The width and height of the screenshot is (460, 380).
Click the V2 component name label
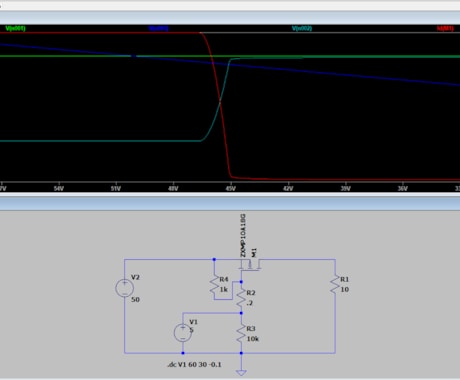(135, 277)
